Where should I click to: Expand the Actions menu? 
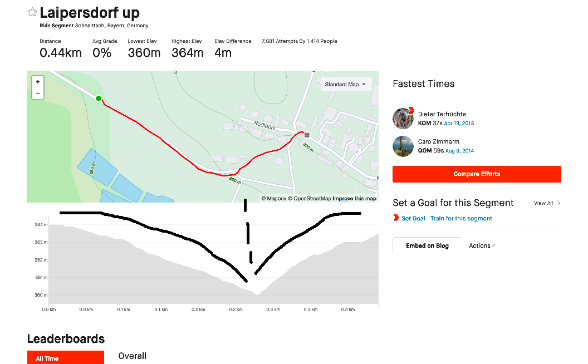click(482, 245)
